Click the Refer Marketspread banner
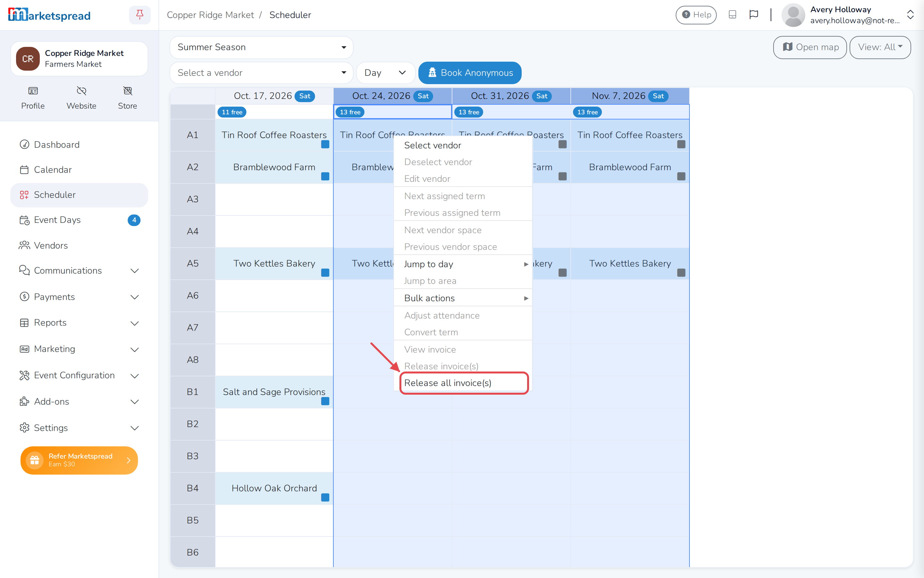The image size is (924, 578). [x=79, y=460]
